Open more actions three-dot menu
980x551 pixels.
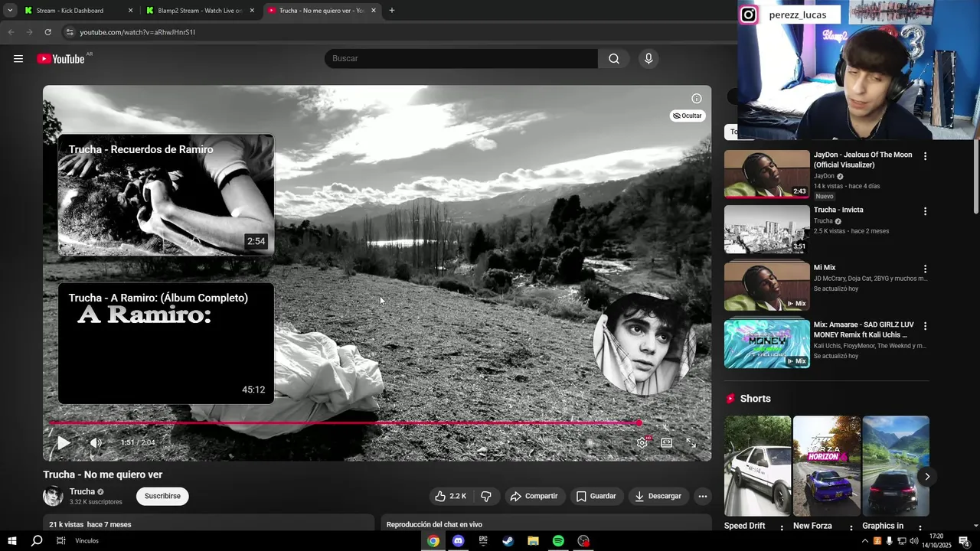[702, 496]
